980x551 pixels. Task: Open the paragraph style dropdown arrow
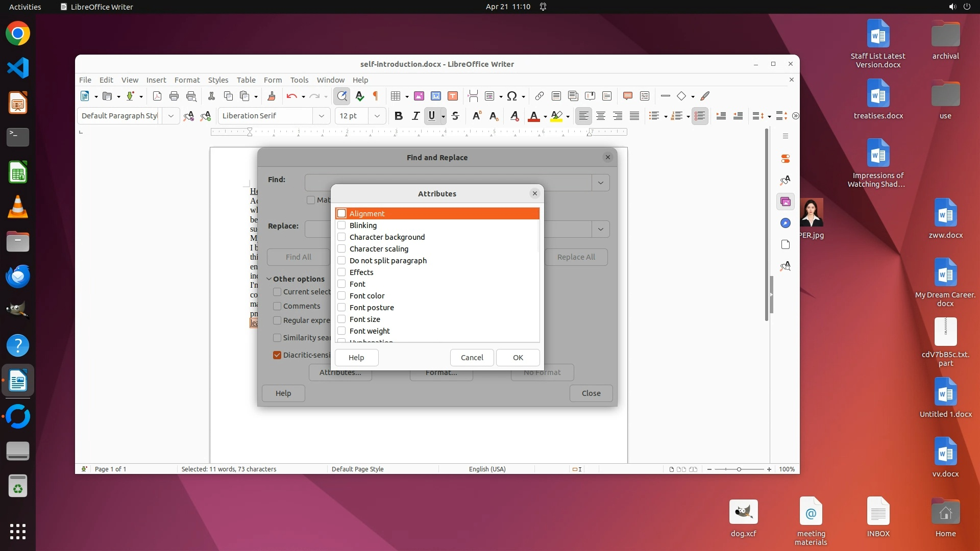tap(171, 116)
